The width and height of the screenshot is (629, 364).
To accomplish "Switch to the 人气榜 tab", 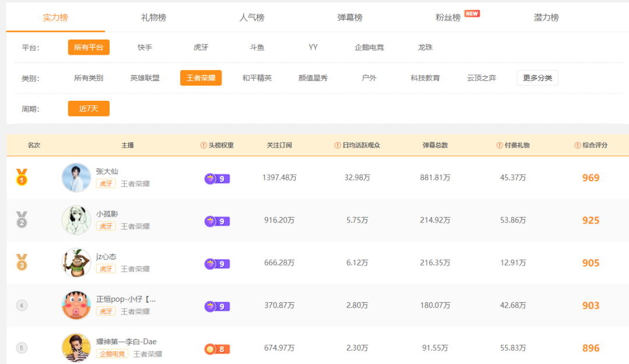I will [252, 17].
